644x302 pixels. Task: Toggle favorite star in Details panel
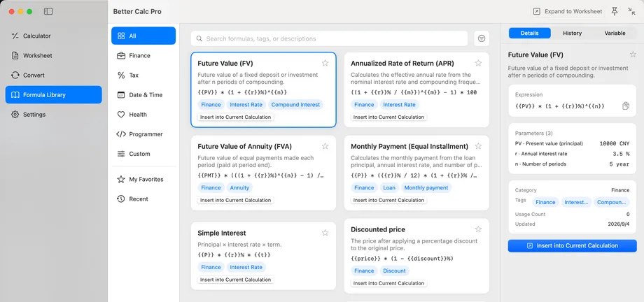633,55
